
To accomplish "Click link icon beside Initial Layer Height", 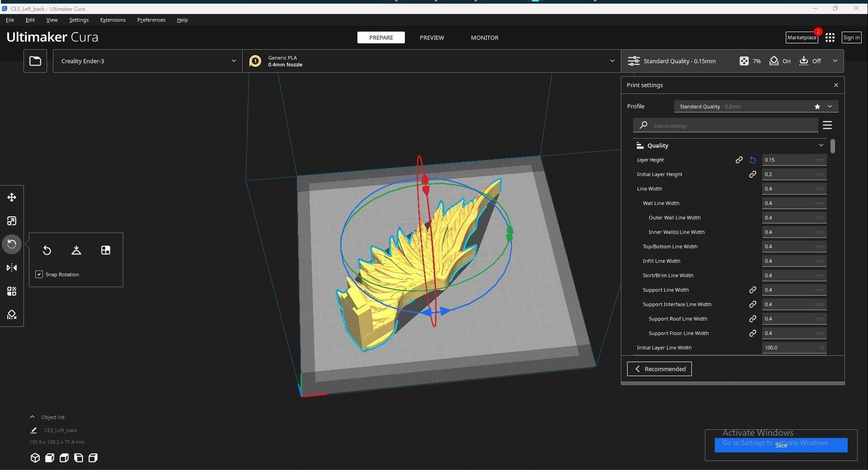I will tap(753, 174).
